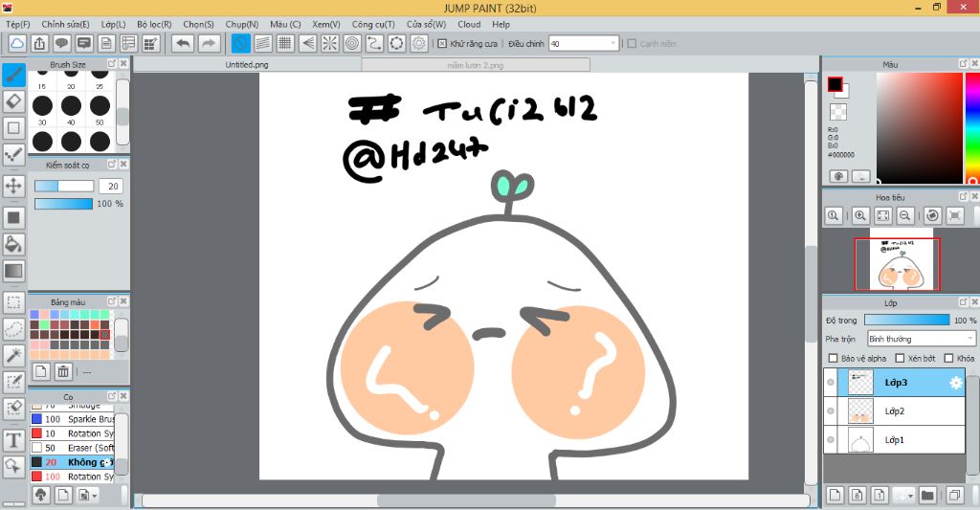
Task: Toggle visibility of layer Lớp3
Action: click(x=831, y=383)
